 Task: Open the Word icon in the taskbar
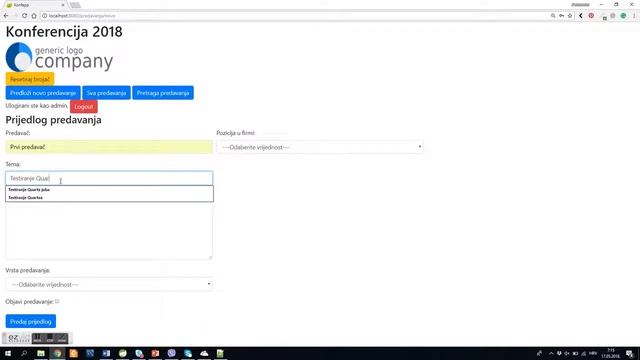106,353
